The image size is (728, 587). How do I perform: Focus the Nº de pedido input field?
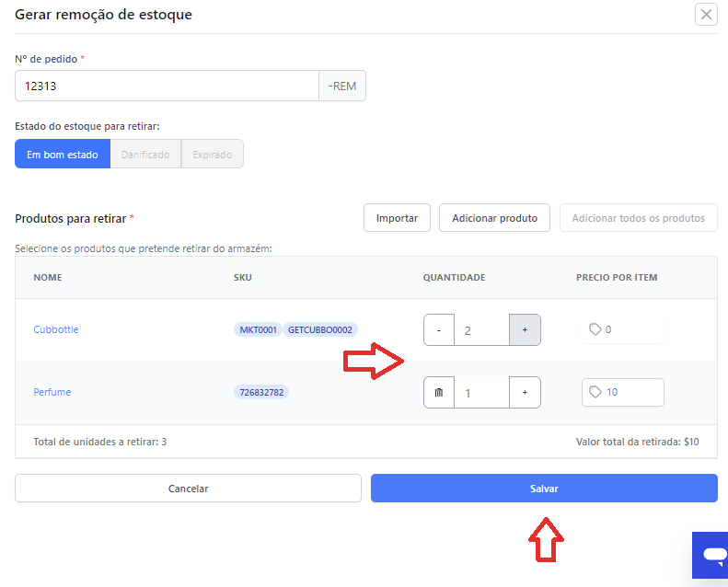167,86
